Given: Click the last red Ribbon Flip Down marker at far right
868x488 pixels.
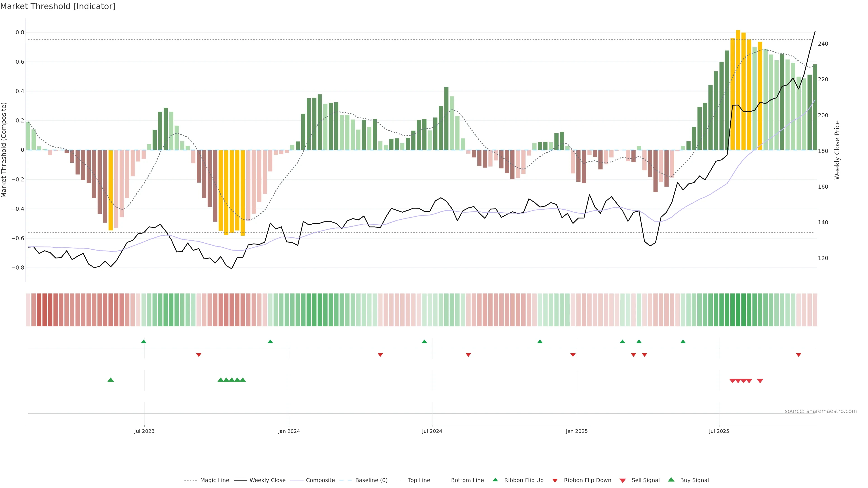Looking at the screenshot, I should 798,355.
